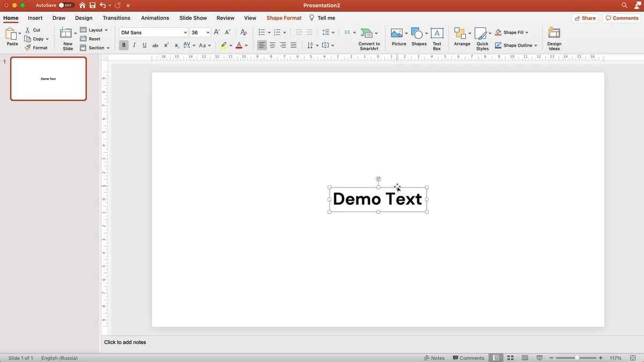
Task: Open Comments button at top right
Action: tap(622, 18)
